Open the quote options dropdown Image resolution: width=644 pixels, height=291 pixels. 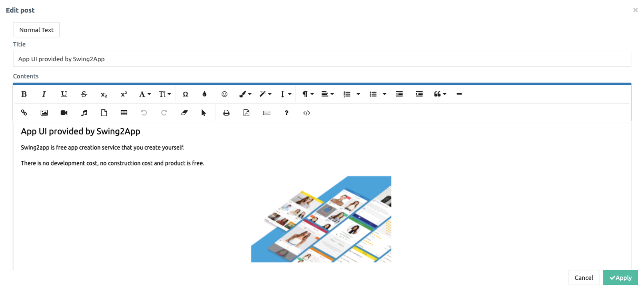click(440, 94)
